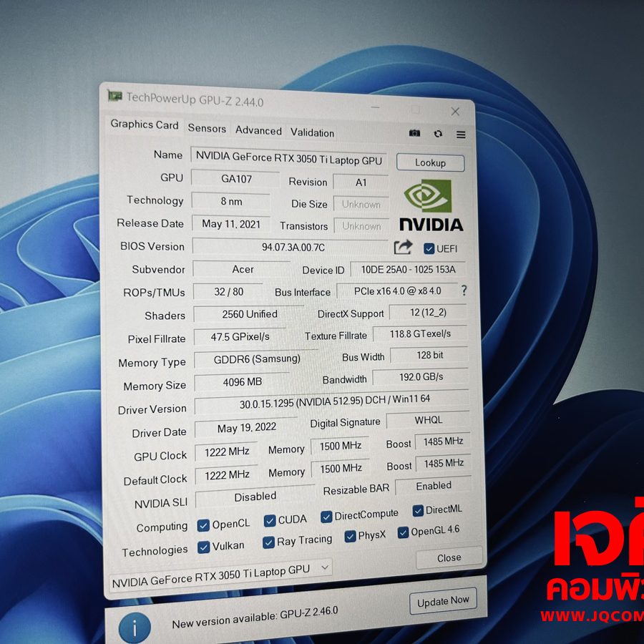This screenshot has height=644, width=644.
Task: Open the Advanced tab
Action: pyautogui.click(x=258, y=130)
